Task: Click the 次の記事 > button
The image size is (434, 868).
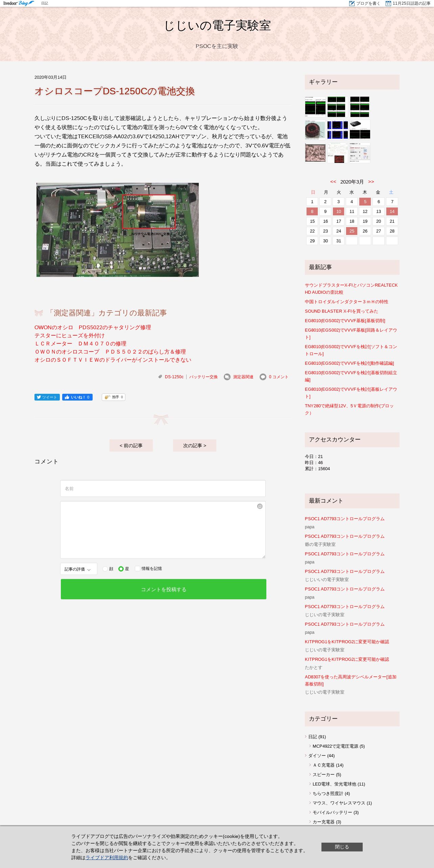Action: point(195,445)
